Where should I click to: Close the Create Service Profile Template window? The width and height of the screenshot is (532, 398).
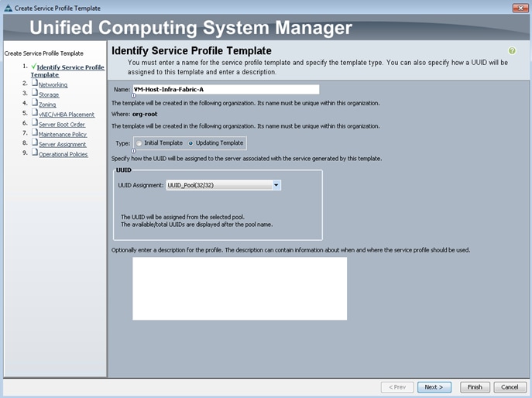[x=520, y=8]
